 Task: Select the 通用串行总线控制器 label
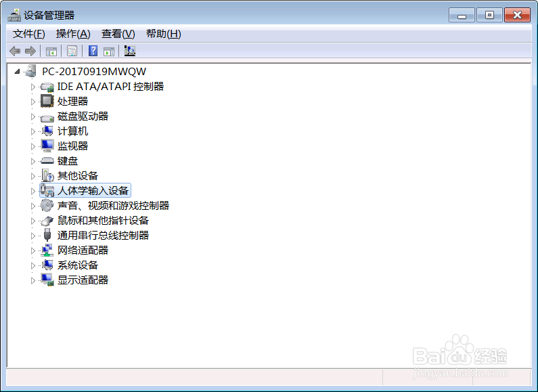(103, 236)
